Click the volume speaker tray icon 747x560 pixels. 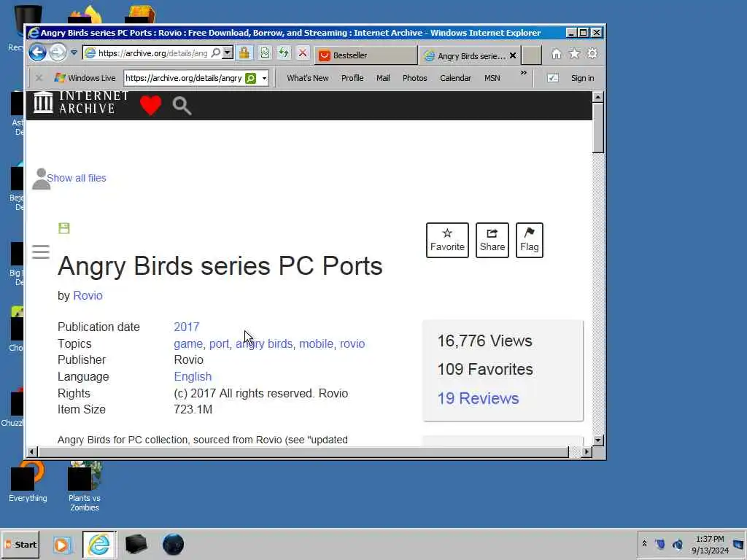[678, 544]
